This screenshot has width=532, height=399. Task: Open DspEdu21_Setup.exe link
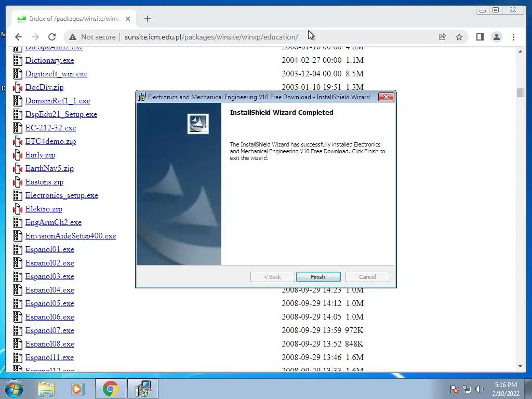pyautogui.click(x=61, y=114)
